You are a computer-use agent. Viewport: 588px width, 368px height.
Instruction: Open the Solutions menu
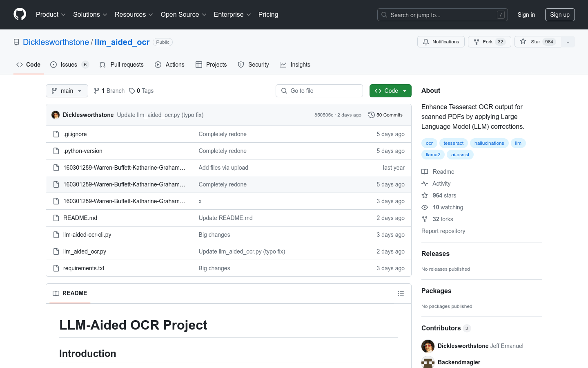(90, 15)
